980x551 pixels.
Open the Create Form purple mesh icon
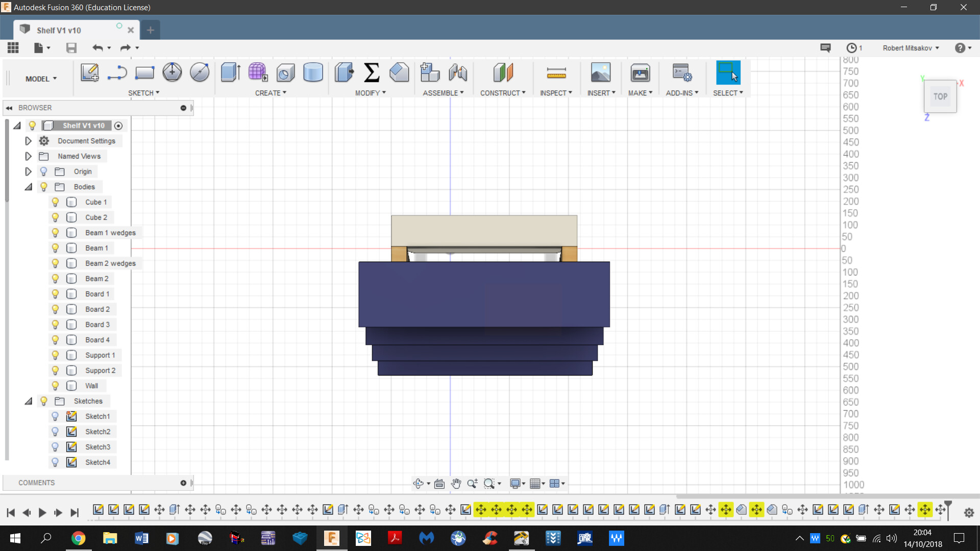click(x=258, y=72)
